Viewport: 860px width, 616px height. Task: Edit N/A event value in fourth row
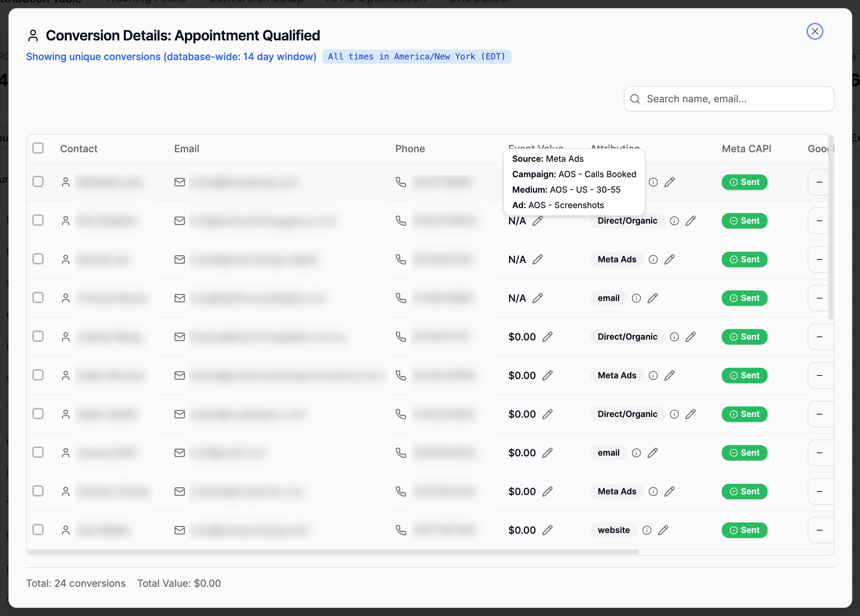537,298
